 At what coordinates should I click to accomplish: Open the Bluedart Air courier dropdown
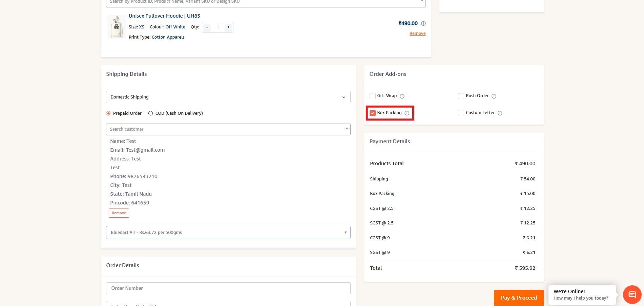pyautogui.click(x=228, y=233)
